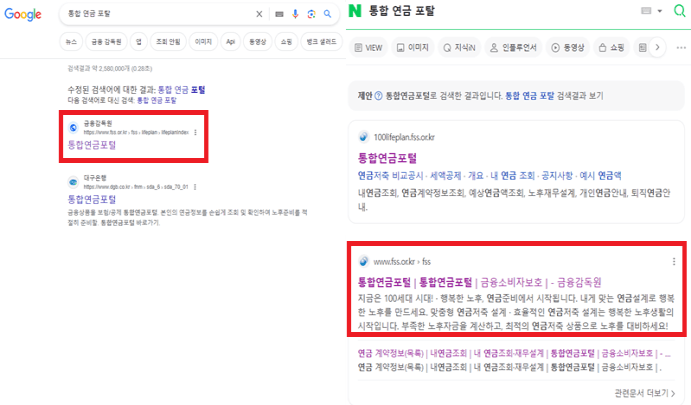This screenshot has width=691, height=405.
Task: Expand Naver keyboard dropdown arrow
Action: tap(660, 11)
